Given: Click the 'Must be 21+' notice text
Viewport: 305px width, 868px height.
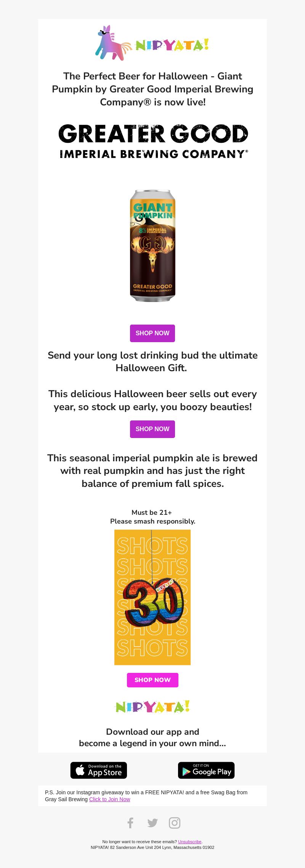Looking at the screenshot, I should pyautogui.click(x=152, y=512).
